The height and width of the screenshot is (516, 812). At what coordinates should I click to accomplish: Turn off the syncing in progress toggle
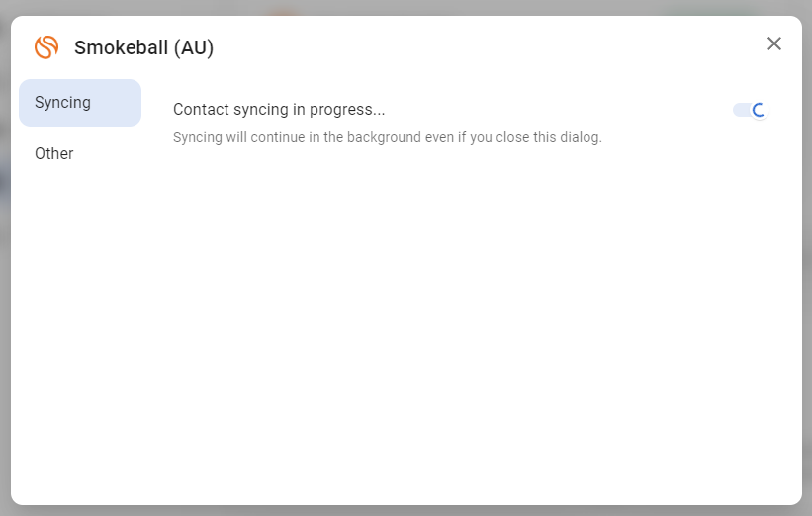tap(750, 110)
